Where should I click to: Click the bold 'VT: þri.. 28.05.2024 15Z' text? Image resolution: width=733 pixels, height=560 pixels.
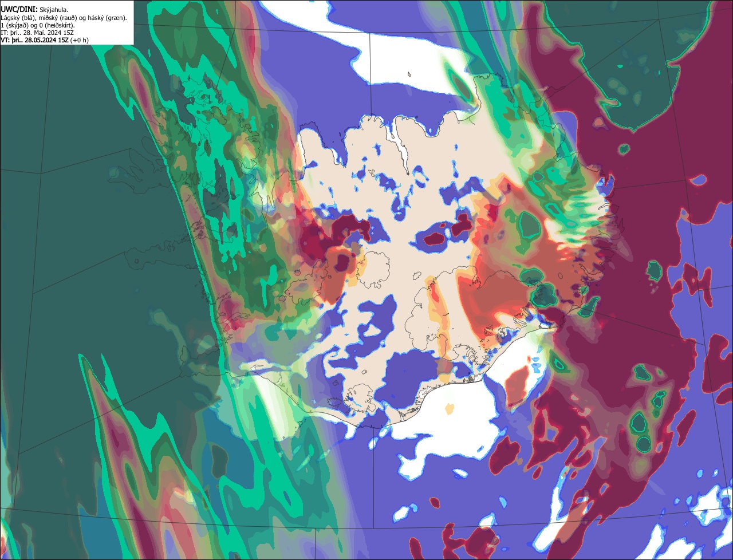(35, 40)
